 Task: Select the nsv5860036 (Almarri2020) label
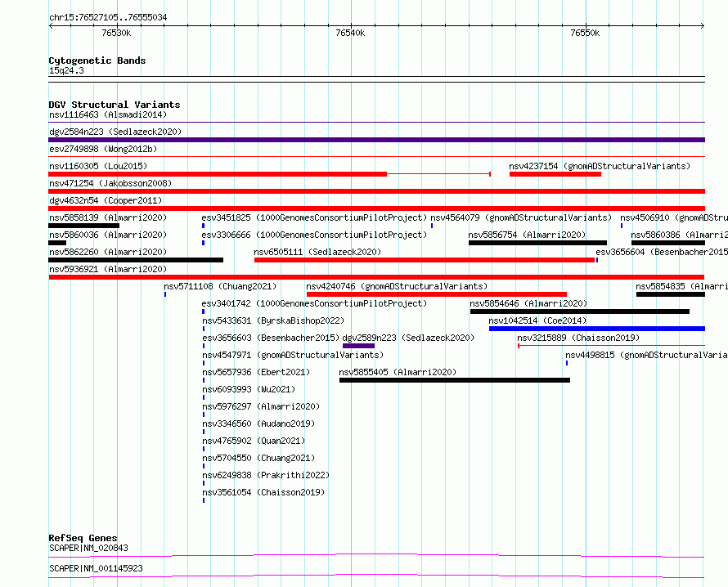[x=108, y=235]
